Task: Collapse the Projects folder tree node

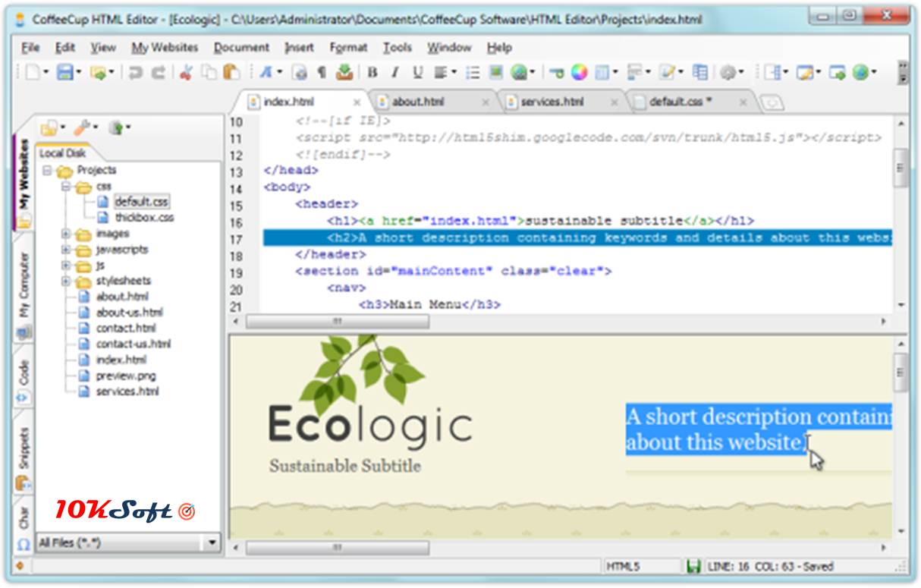Action: point(47,171)
